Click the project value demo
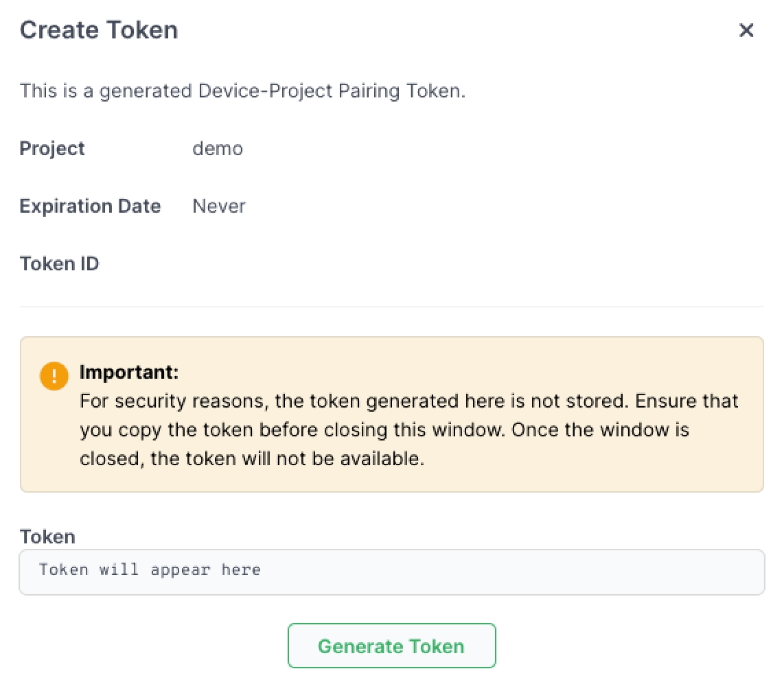This screenshot has width=784, height=682. (x=218, y=148)
